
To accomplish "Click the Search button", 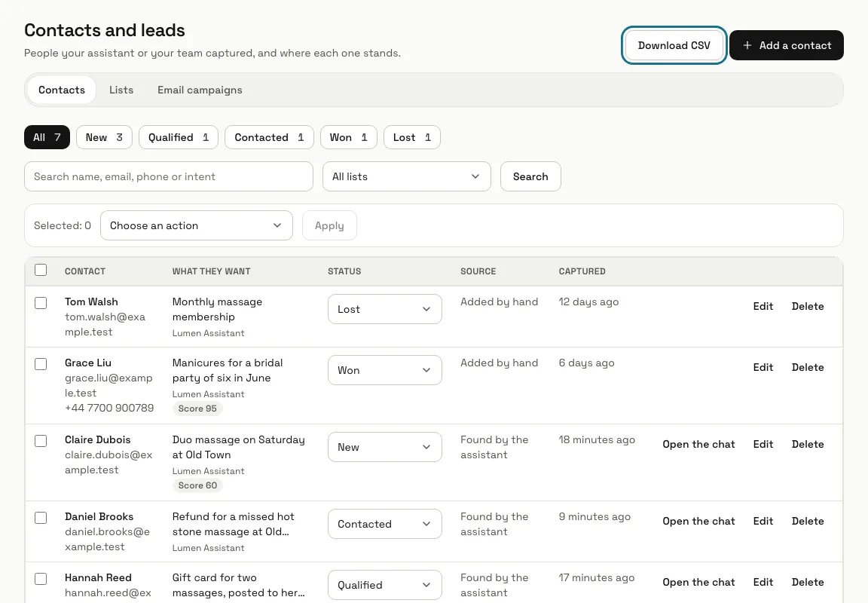I will point(530,176).
